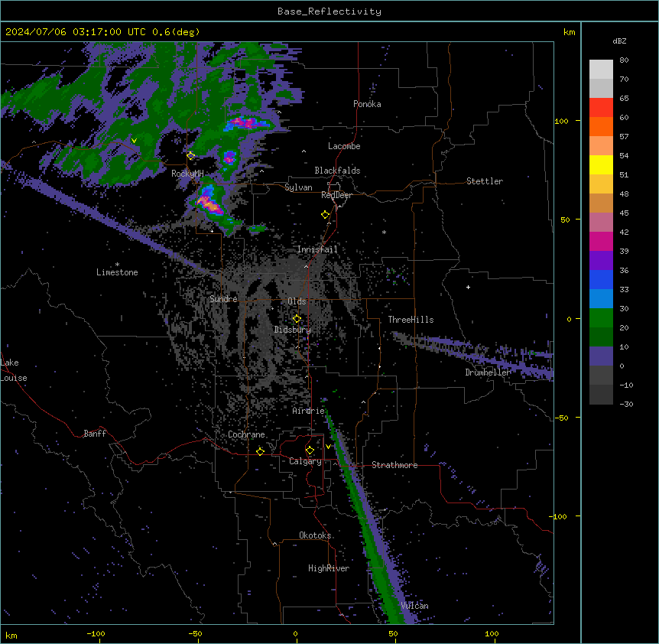Click the km unit label at bottom left
The height and width of the screenshot is (644, 659).
tap(11, 636)
